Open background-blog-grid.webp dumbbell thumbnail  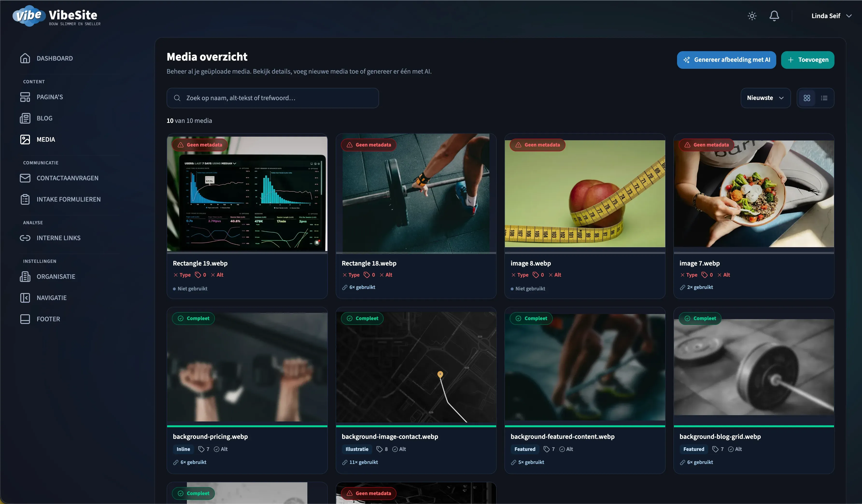click(x=754, y=367)
